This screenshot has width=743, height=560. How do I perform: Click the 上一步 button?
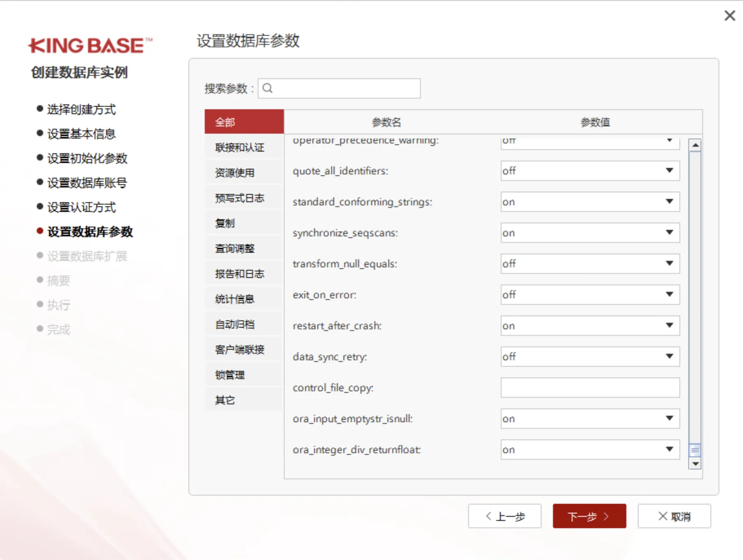(x=504, y=516)
